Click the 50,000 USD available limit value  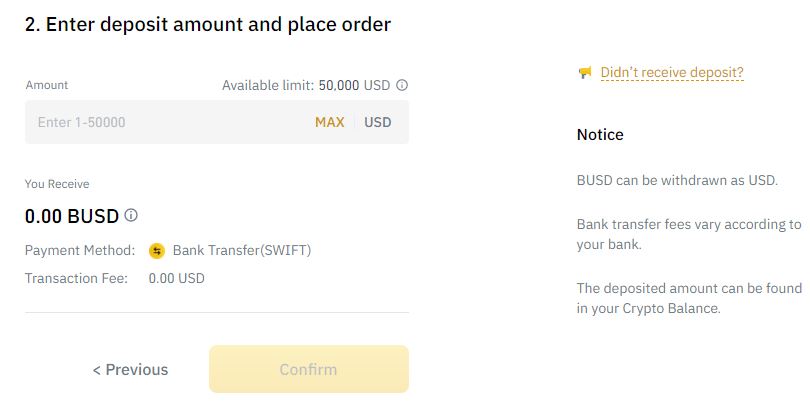tap(354, 85)
